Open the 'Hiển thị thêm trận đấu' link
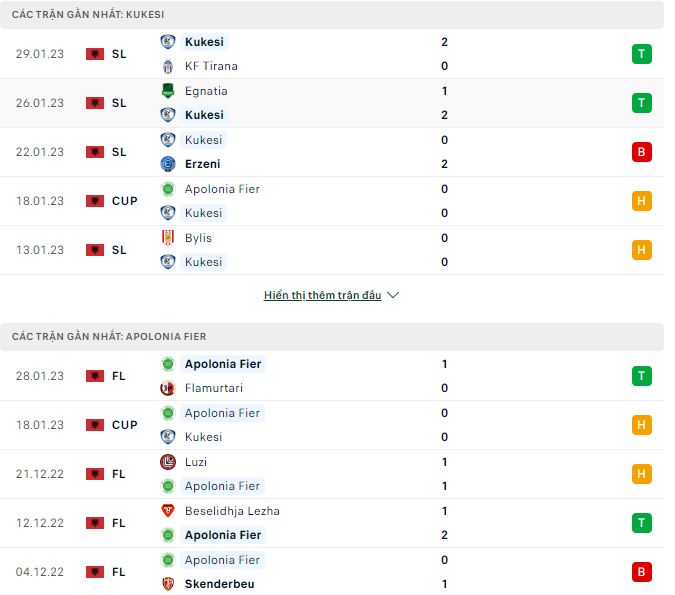The height and width of the screenshot is (595, 675). (323, 296)
